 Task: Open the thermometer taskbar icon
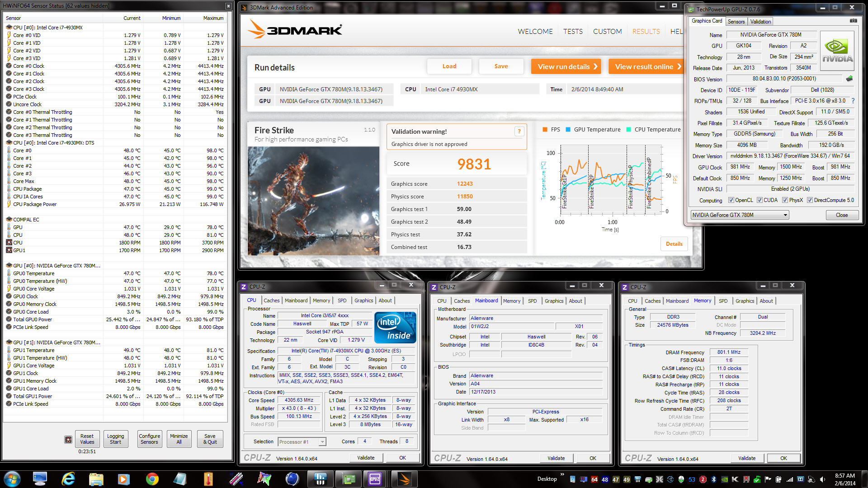(x=208, y=479)
